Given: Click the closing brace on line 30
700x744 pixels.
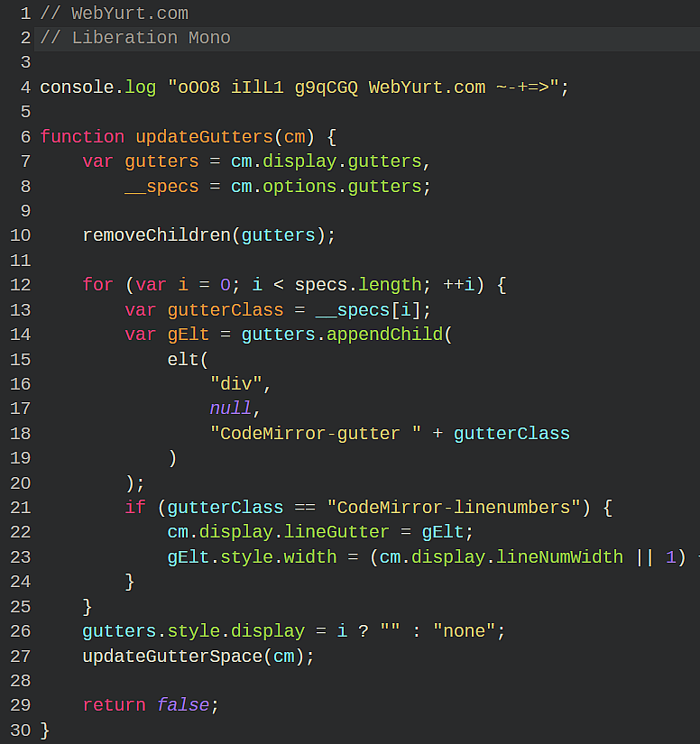Looking at the screenshot, I should 45,730.
